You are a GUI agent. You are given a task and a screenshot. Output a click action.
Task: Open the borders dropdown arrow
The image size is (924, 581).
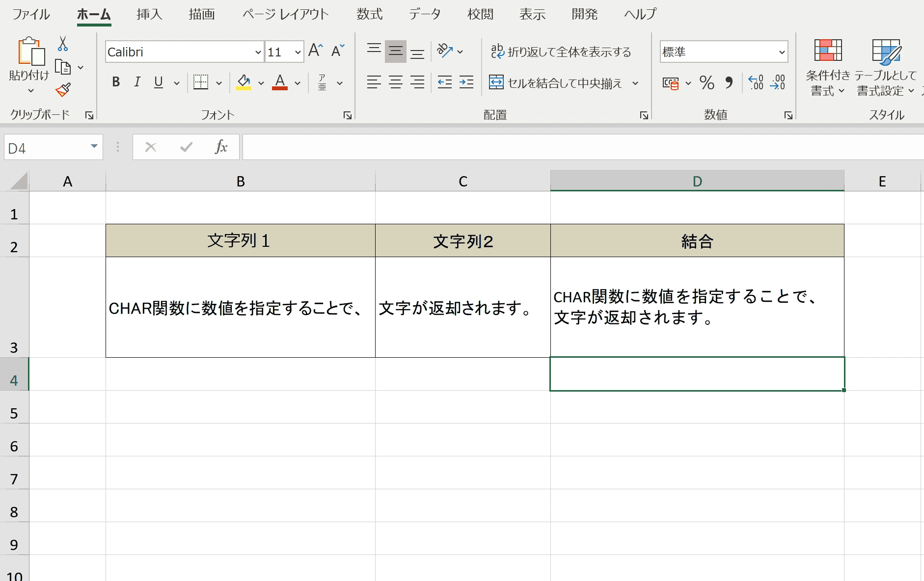click(219, 83)
